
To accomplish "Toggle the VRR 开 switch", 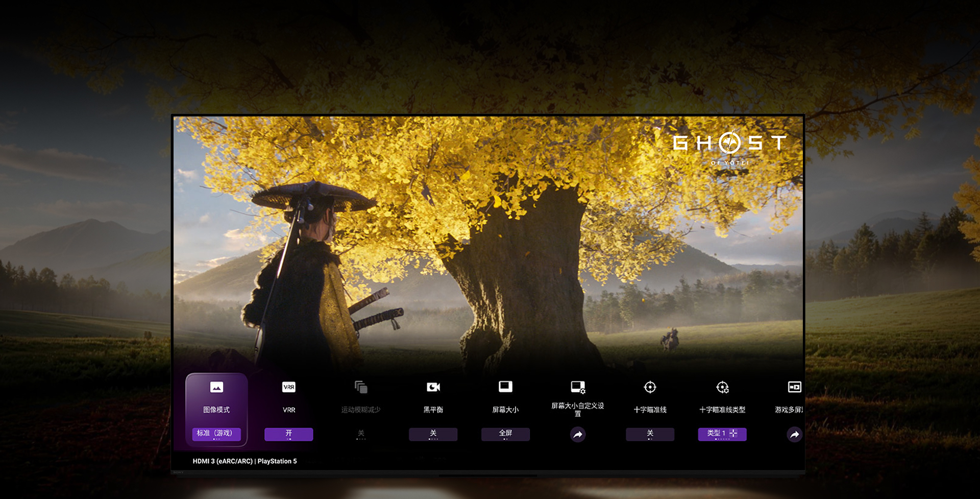I will pyautogui.click(x=289, y=434).
